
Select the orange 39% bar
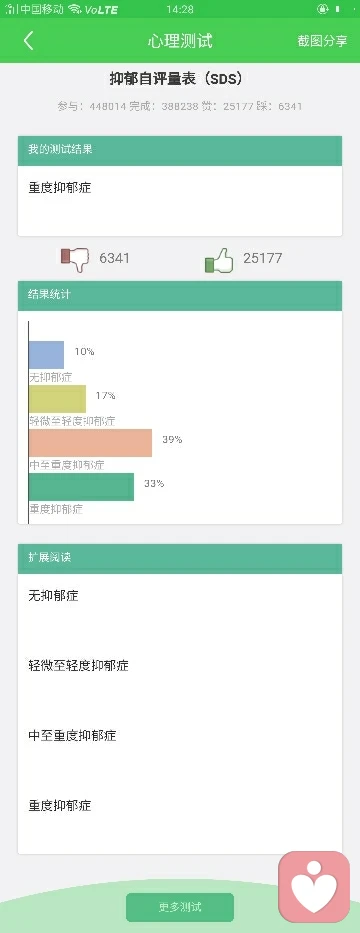coord(90,443)
